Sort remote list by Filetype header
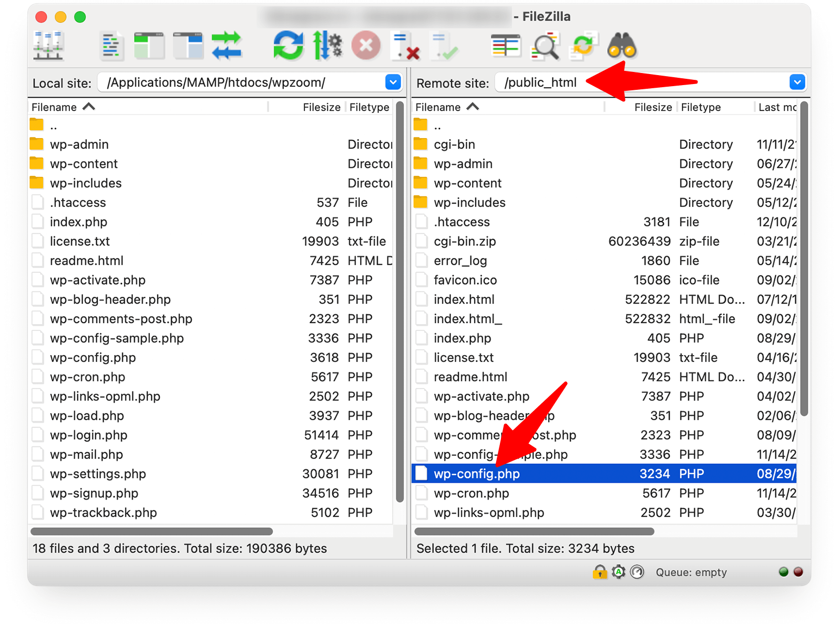840x624 pixels. pos(715,107)
